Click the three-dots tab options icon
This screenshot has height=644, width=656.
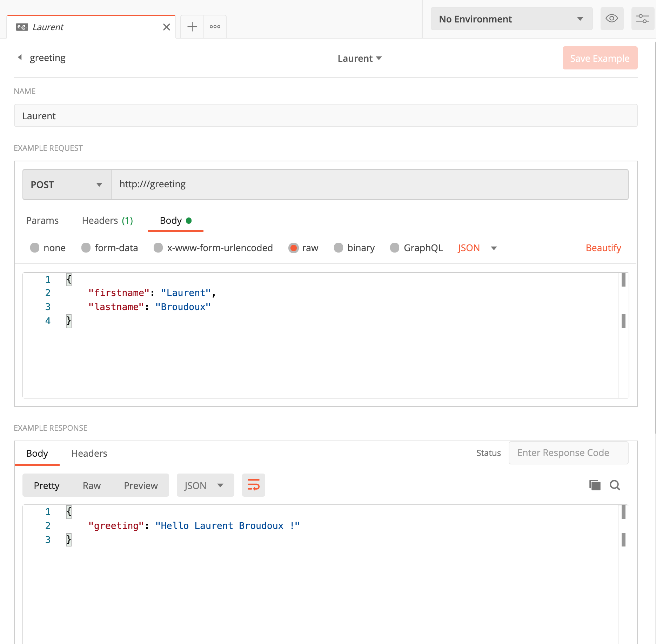pyautogui.click(x=215, y=27)
